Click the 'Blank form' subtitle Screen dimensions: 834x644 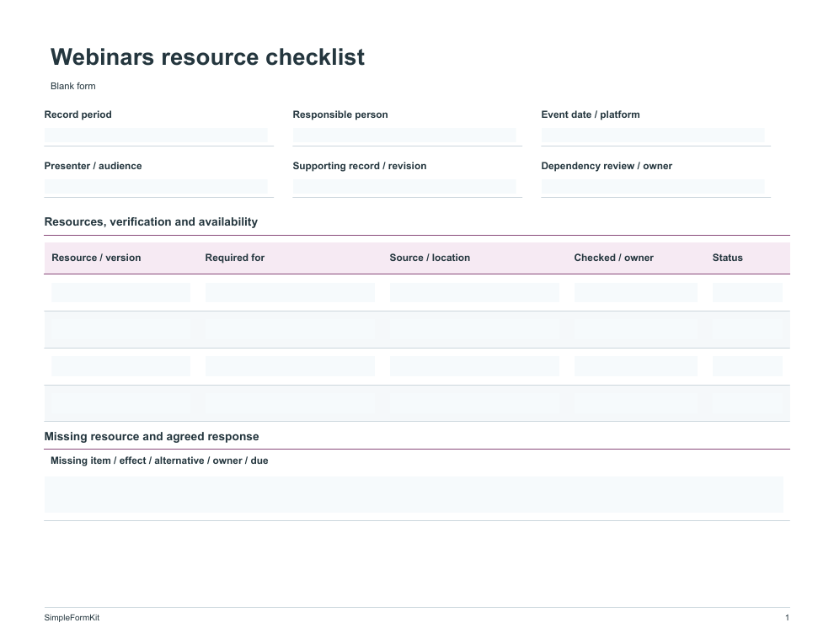click(x=72, y=86)
